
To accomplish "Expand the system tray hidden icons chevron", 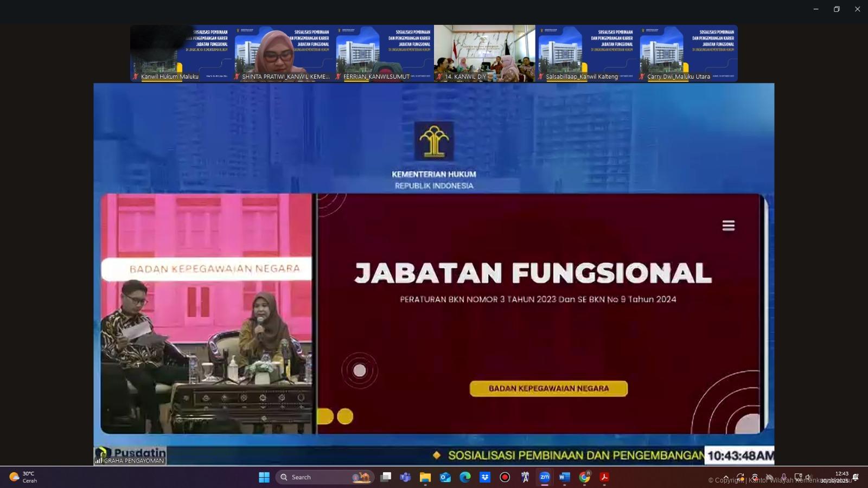I will pos(726,477).
